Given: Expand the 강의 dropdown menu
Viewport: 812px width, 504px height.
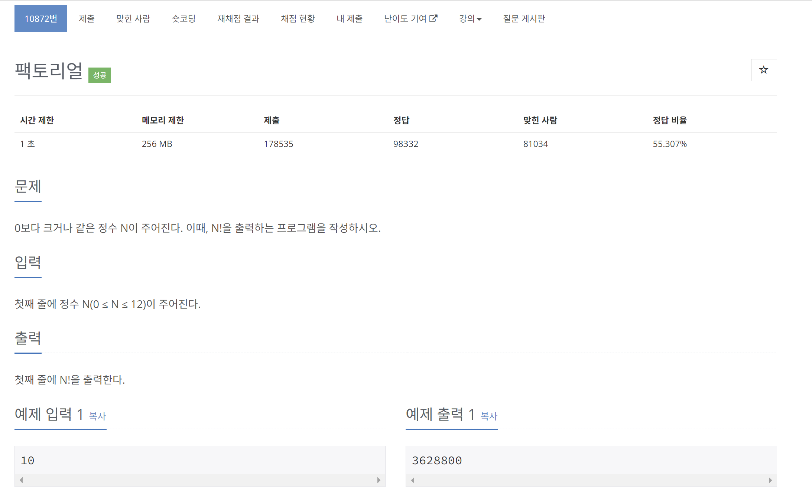Looking at the screenshot, I should [470, 19].
